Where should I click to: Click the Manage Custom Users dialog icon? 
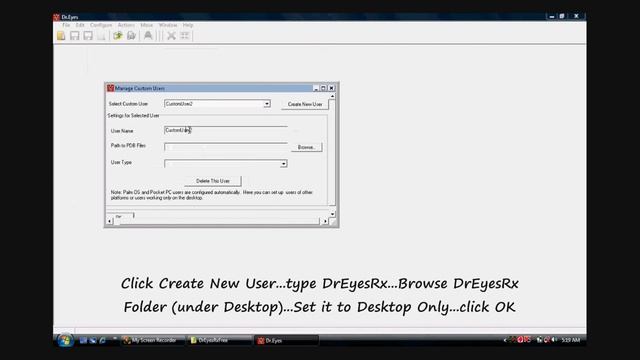tap(110, 88)
